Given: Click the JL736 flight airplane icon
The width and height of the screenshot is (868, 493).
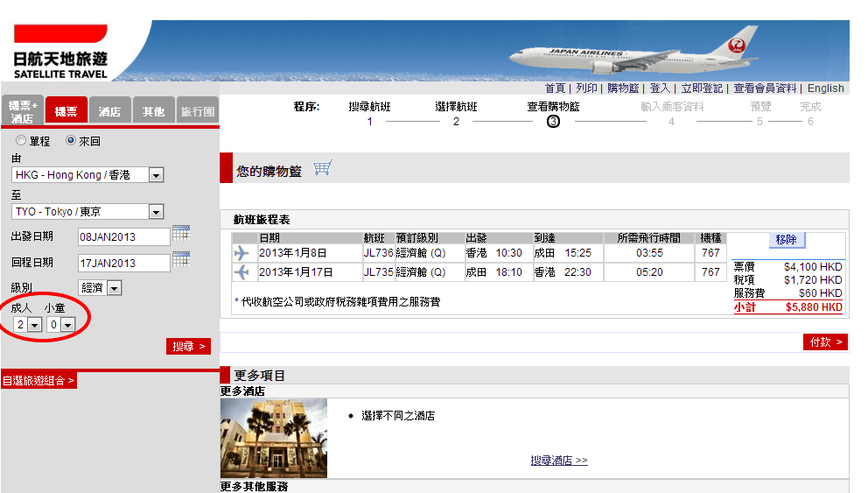Looking at the screenshot, I should [241, 253].
